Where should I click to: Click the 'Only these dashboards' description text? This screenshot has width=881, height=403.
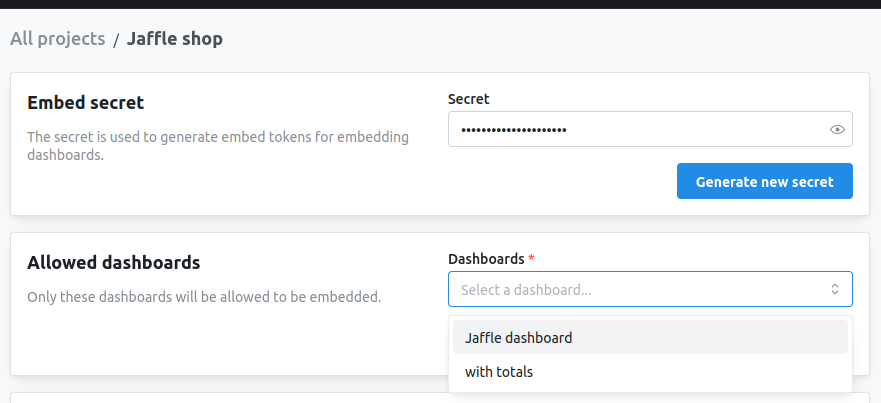(x=204, y=296)
